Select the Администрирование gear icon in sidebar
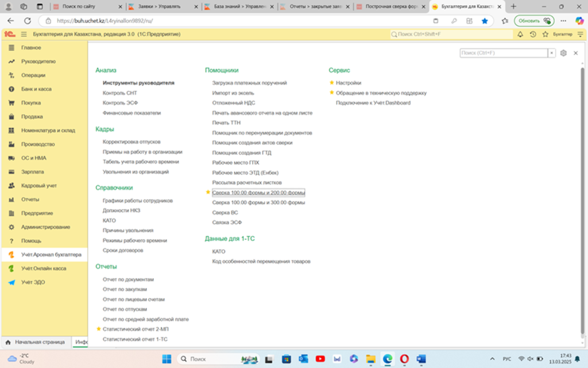 click(11, 227)
